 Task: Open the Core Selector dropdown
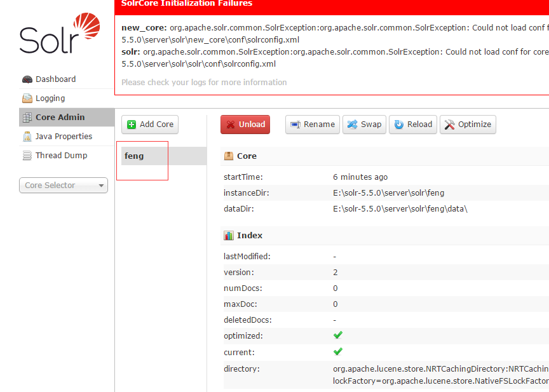(x=64, y=185)
